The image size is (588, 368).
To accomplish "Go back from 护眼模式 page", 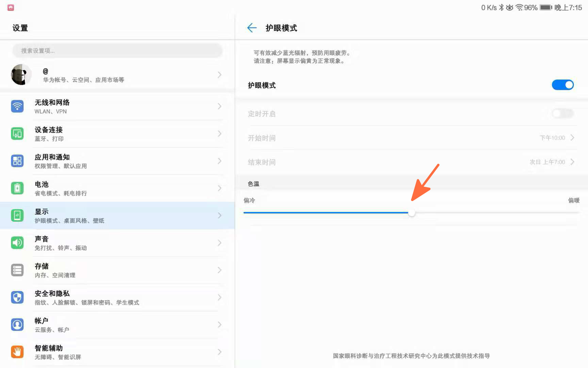I will click(x=252, y=28).
